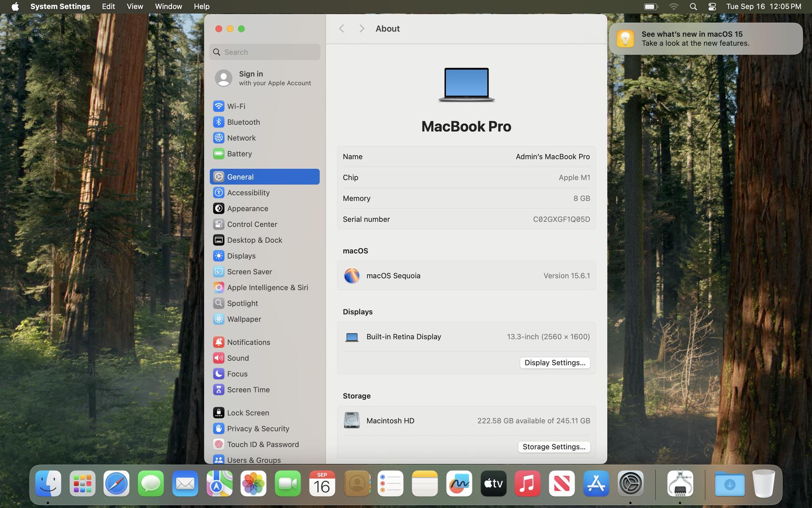Click Sign in with your Apple Account

point(265,78)
